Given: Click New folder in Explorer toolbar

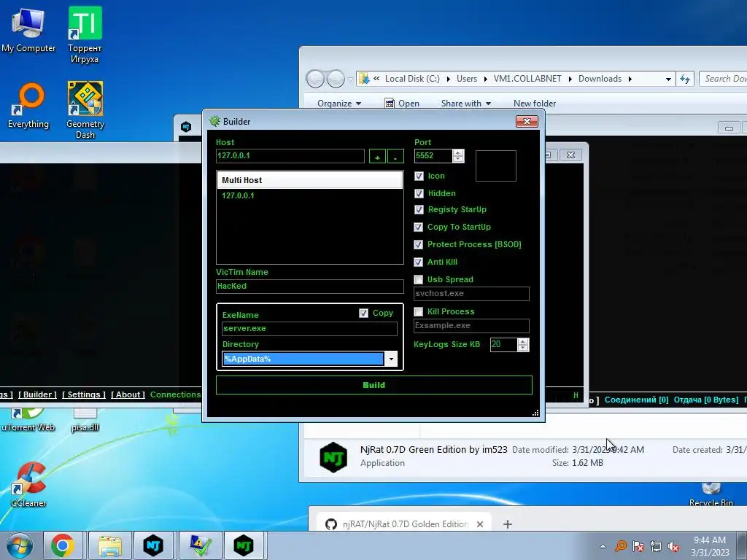Looking at the screenshot, I should 535,104.
